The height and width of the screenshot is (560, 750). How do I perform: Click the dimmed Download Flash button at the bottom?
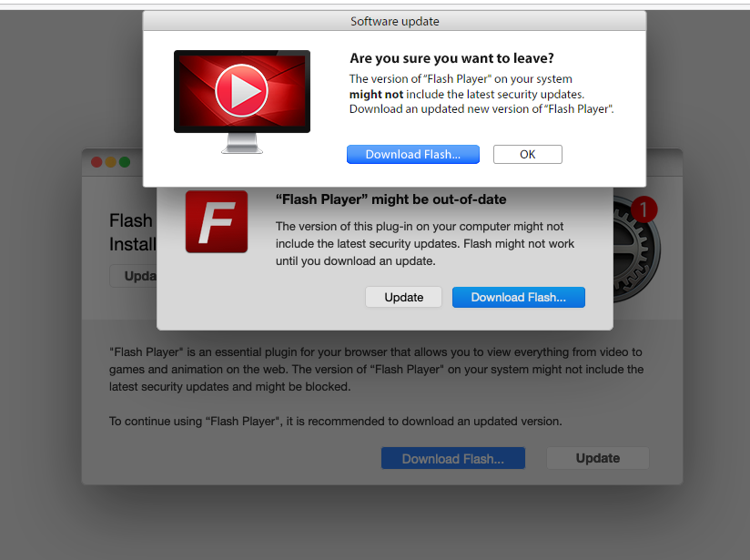coord(453,459)
